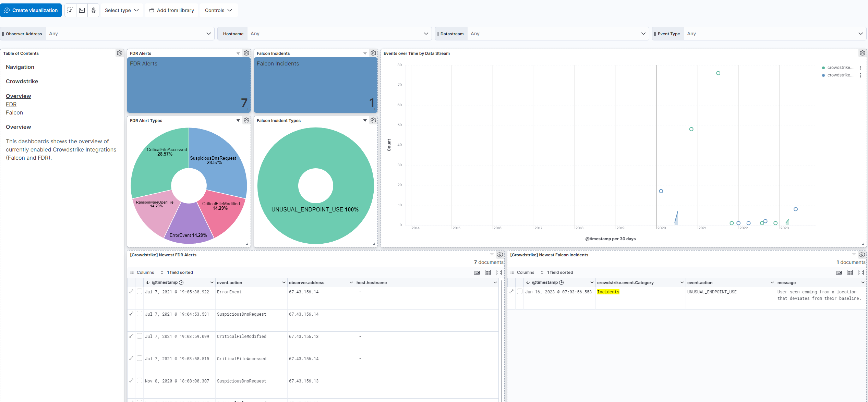The image size is (868, 402).
Task: Enter fullscreen in Newest FDR Alerts table
Action: 499,272
